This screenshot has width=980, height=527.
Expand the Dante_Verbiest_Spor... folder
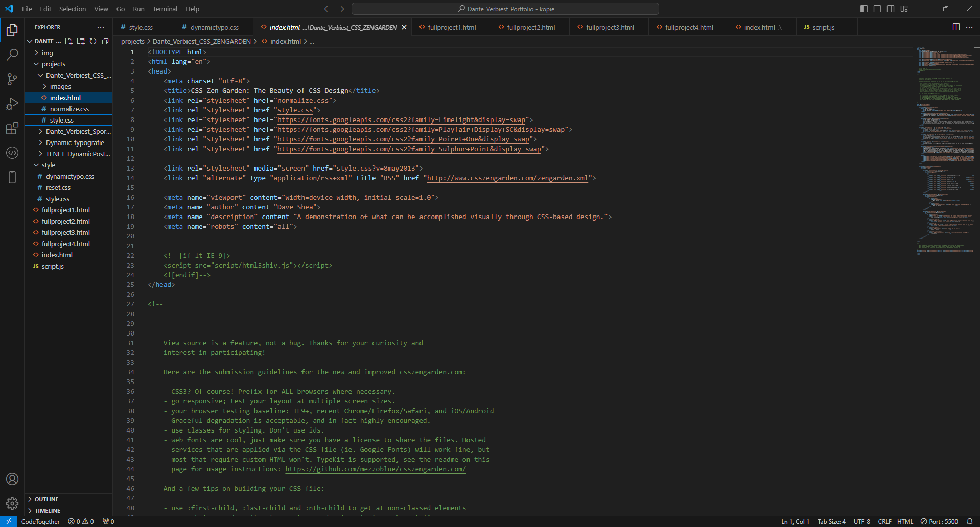tap(68, 131)
